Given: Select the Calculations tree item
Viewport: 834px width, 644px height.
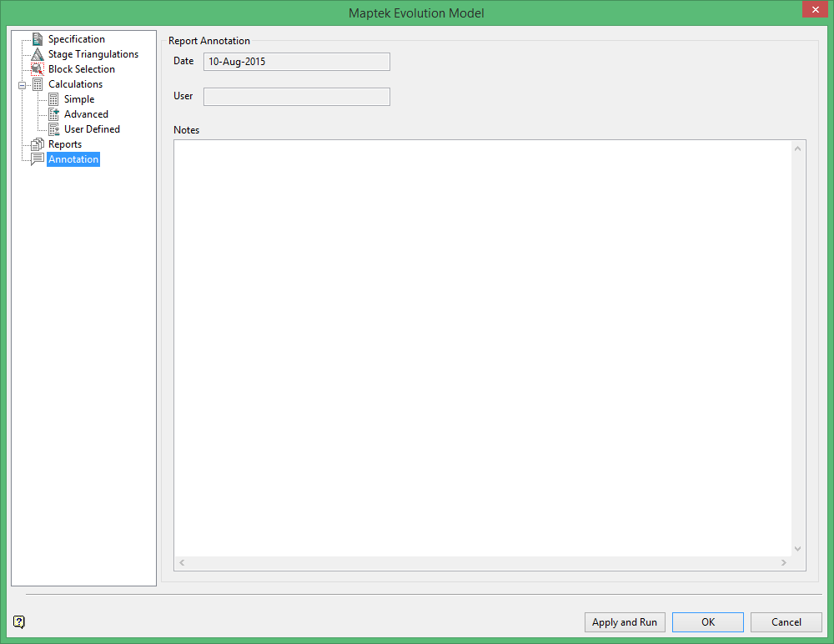Looking at the screenshot, I should [76, 84].
